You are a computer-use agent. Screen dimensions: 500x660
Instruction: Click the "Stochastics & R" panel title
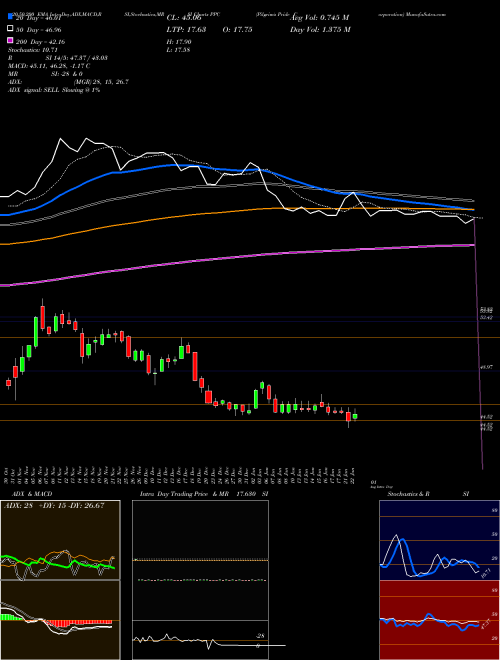pyautogui.click(x=408, y=494)
